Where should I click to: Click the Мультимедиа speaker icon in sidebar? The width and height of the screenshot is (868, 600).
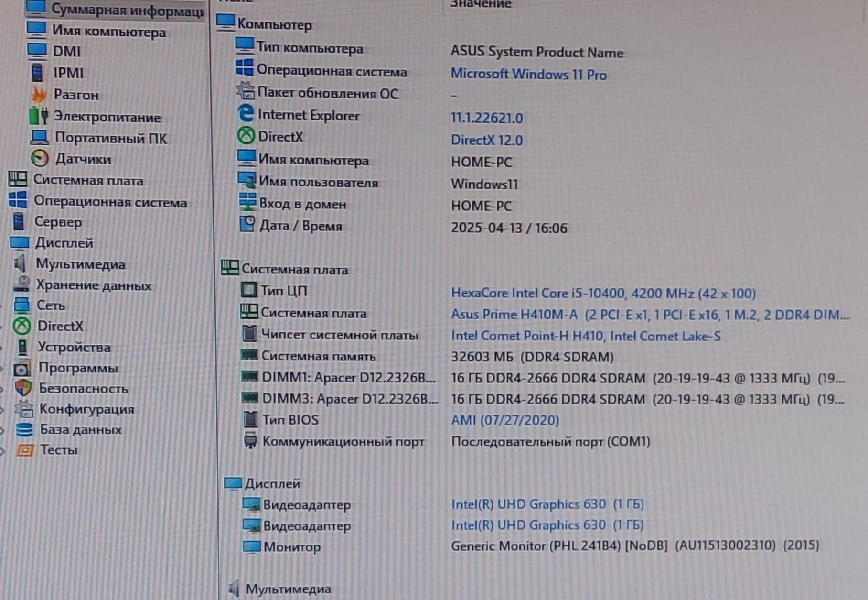pos(20,263)
